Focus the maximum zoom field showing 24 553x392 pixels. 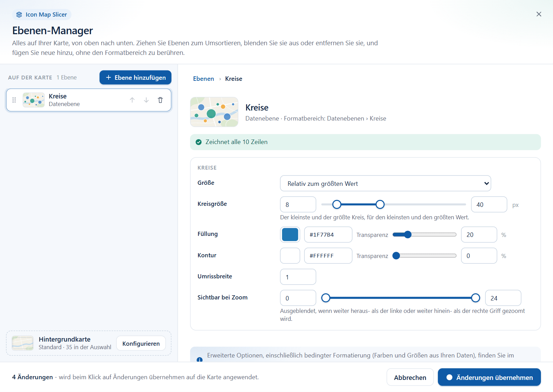(503, 298)
